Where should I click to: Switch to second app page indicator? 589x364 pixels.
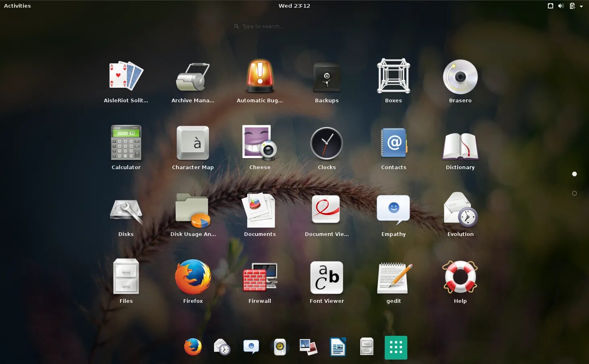pyautogui.click(x=574, y=193)
